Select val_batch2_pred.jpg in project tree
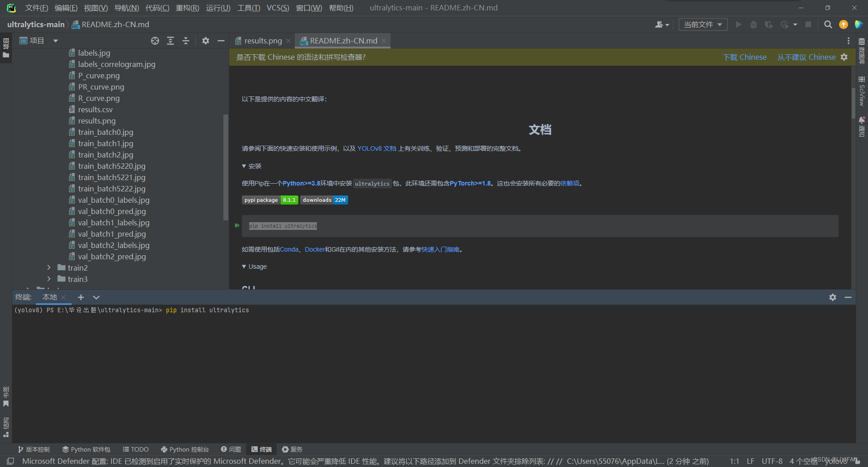 (x=112, y=257)
